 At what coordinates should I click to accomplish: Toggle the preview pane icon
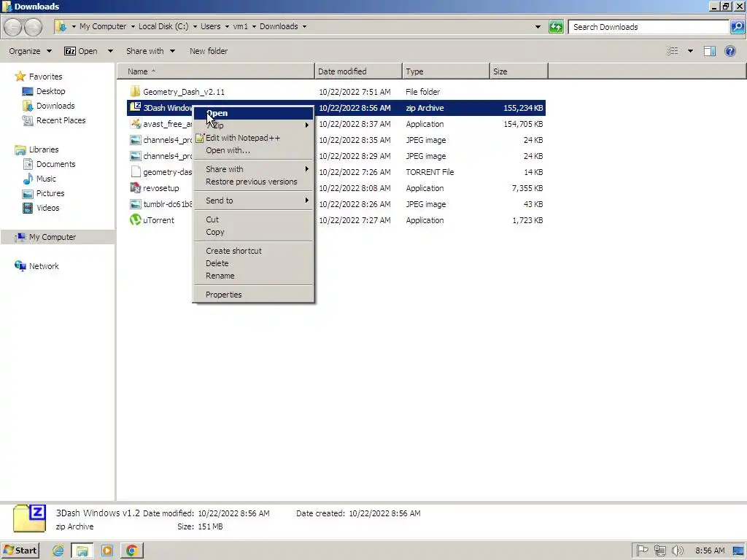pos(709,51)
